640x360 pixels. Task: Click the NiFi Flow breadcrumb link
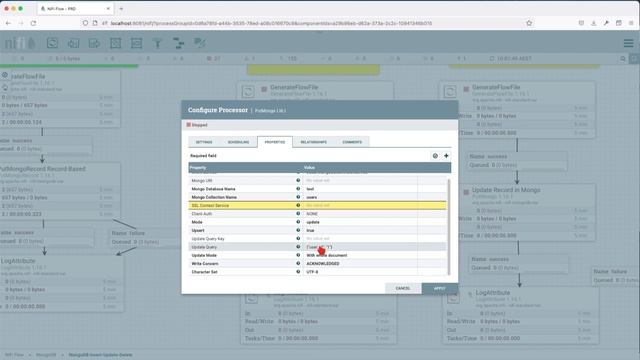click(14, 355)
